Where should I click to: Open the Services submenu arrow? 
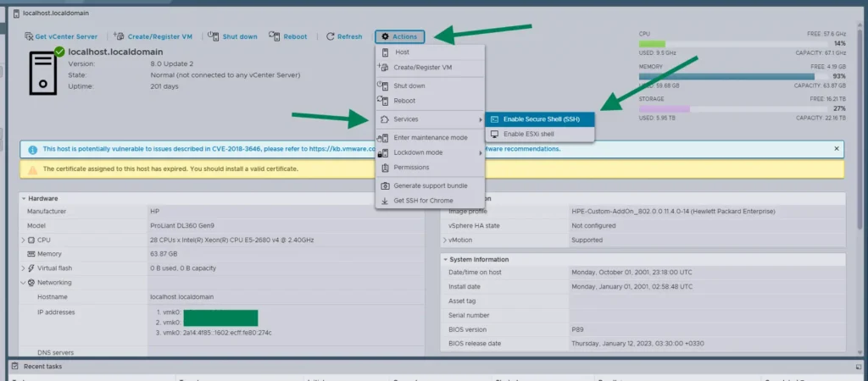pyautogui.click(x=480, y=119)
